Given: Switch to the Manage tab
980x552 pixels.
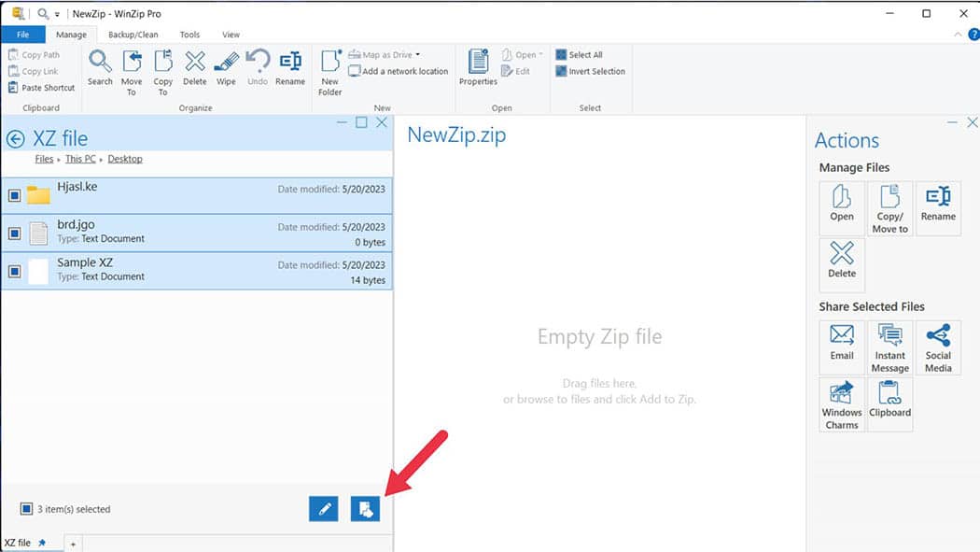Looking at the screenshot, I should click(x=71, y=35).
